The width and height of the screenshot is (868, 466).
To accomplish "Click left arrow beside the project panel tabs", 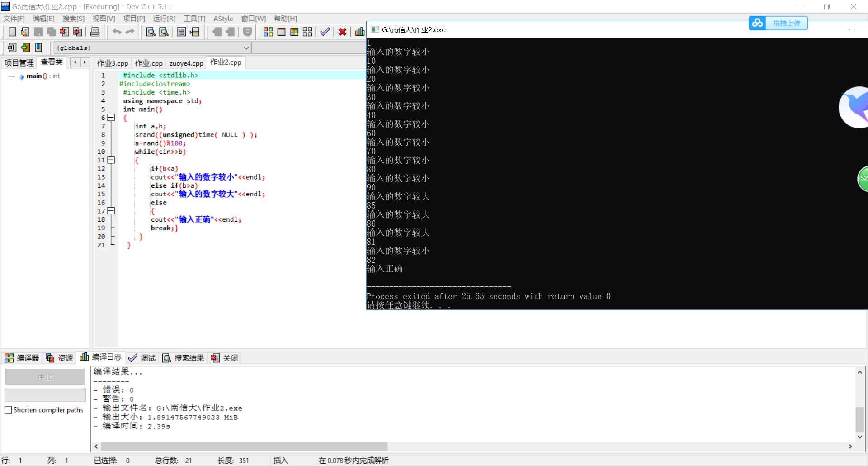I will [x=75, y=62].
